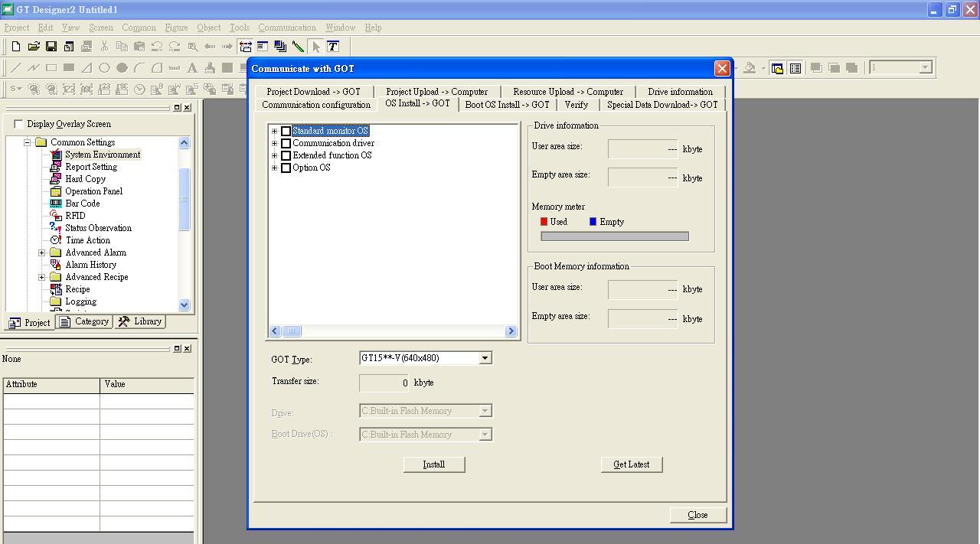
Task: Click the OS tree horizontal scrollbar right arrow
Action: click(x=511, y=331)
